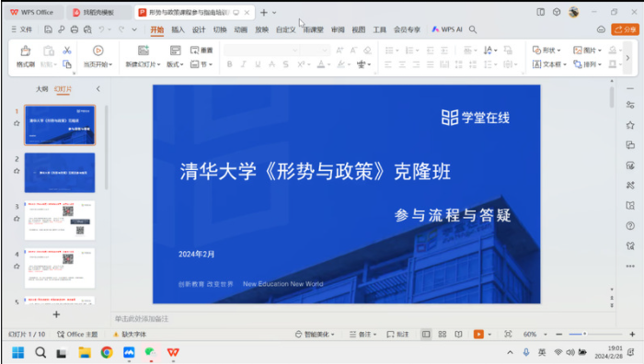Expand the zoom percentage dropdown

point(546,335)
